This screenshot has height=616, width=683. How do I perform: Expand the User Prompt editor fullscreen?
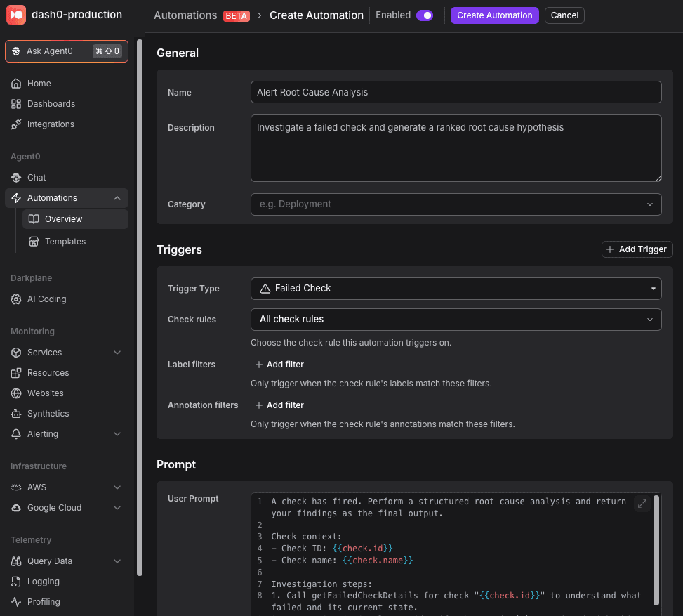coord(642,504)
